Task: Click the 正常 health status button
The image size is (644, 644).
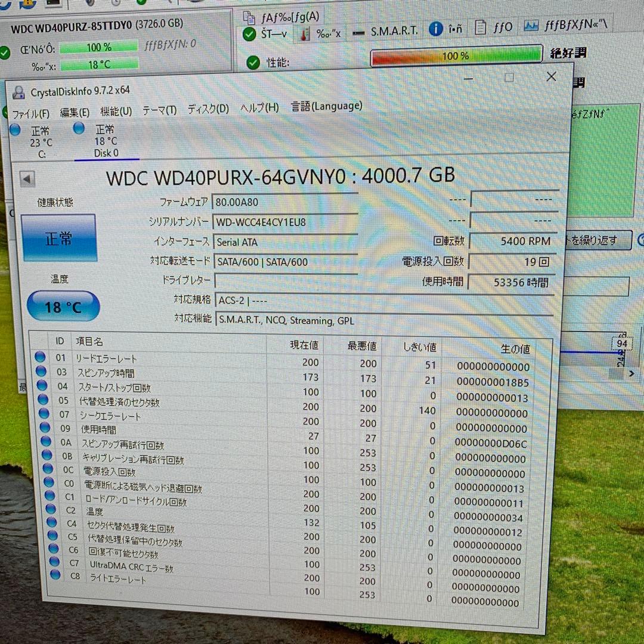Action: pos(58,237)
